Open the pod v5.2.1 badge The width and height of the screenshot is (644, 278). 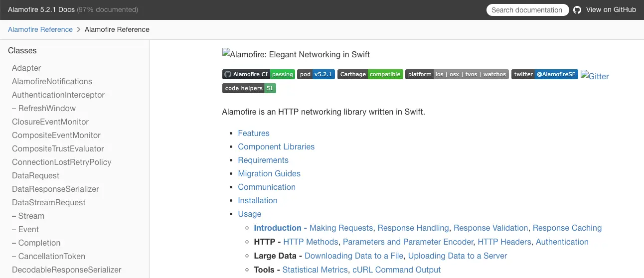[x=316, y=74]
